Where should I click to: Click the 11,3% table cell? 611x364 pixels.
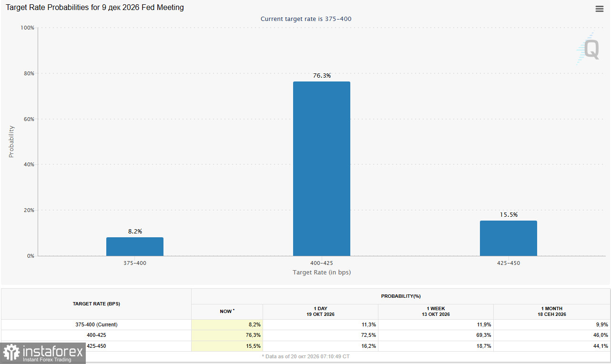click(321, 324)
